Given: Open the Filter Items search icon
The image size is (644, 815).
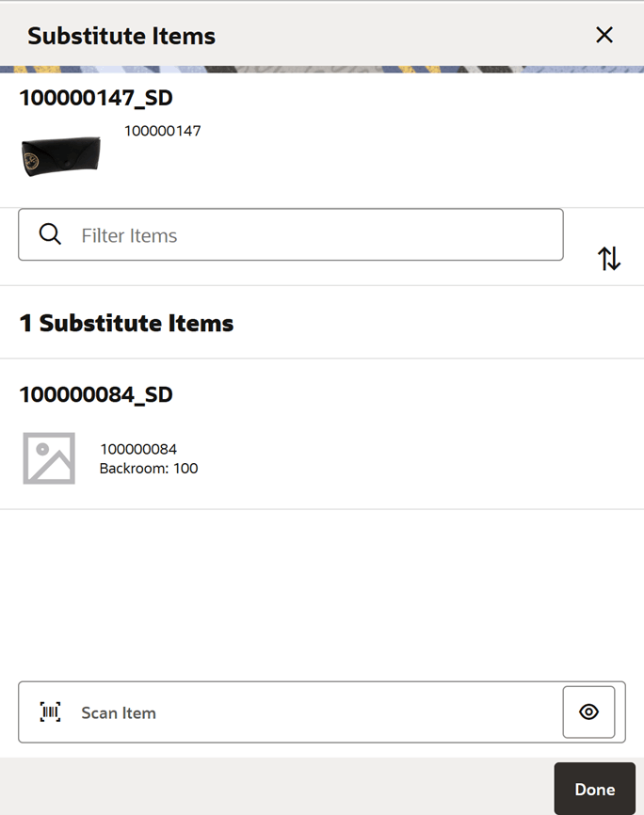Looking at the screenshot, I should pyautogui.click(x=50, y=233).
